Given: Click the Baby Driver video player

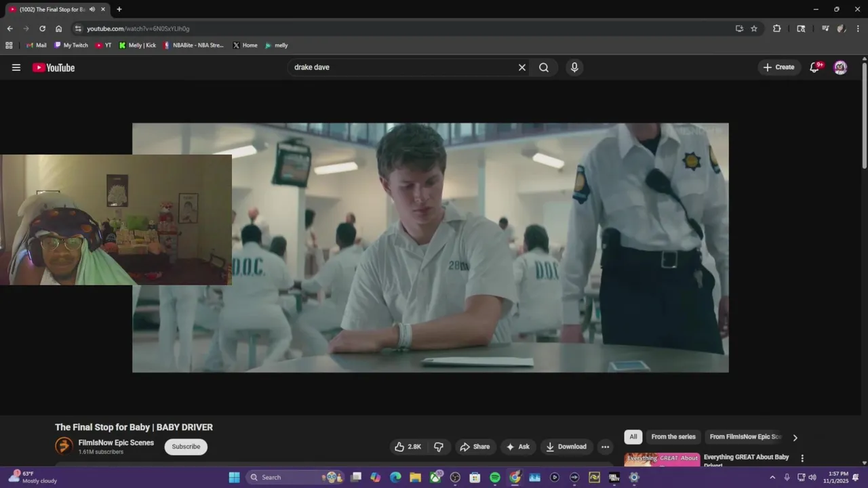Looking at the screenshot, I should (431, 247).
